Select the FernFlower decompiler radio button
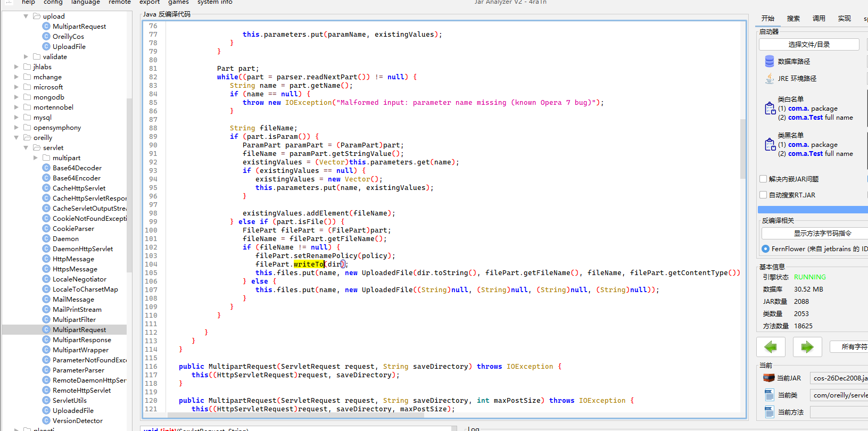 (x=765, y=248)
